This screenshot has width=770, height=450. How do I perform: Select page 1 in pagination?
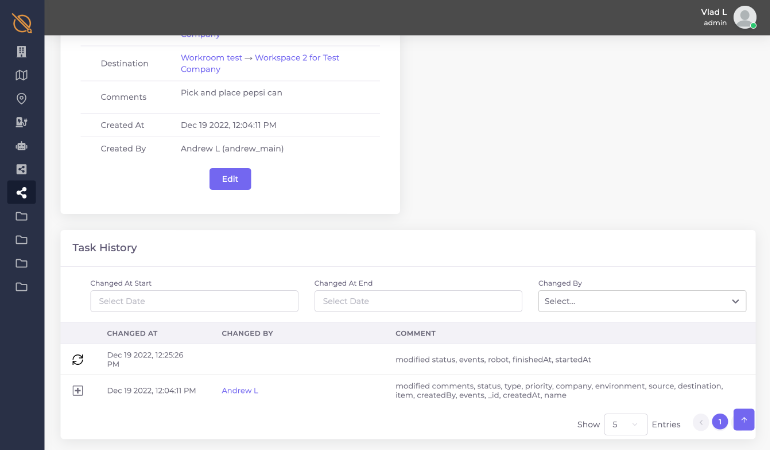point(719,422)
